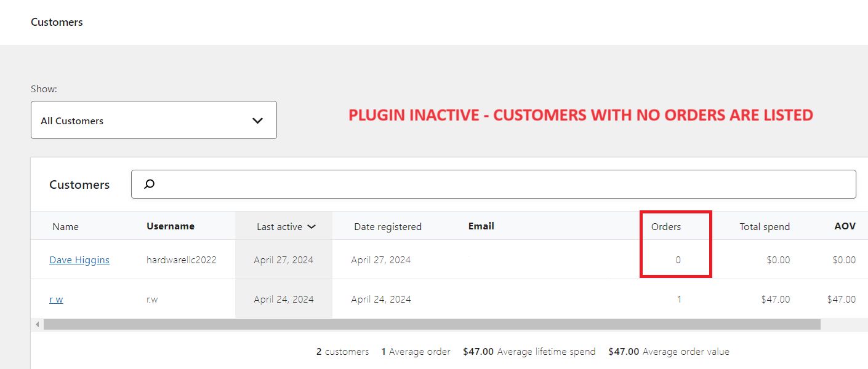Sort by Last active column arrow
This screenshot has width=868, height=369.
(311, 226)
